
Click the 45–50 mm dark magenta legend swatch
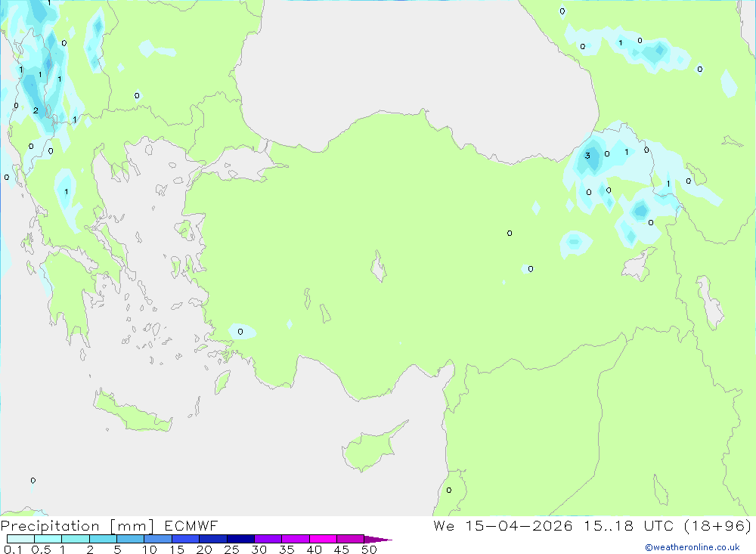click(350, 539)
